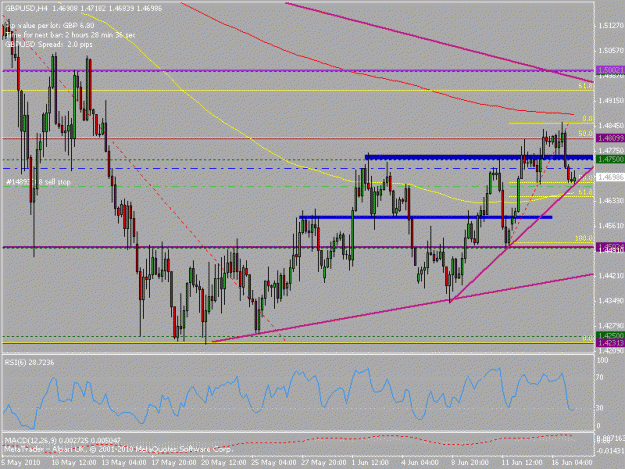Viewport: 625px width, 469px height.
Task: Click the 1.49150 price scale value
Action: pyautogui.click(x=611, y=101)
